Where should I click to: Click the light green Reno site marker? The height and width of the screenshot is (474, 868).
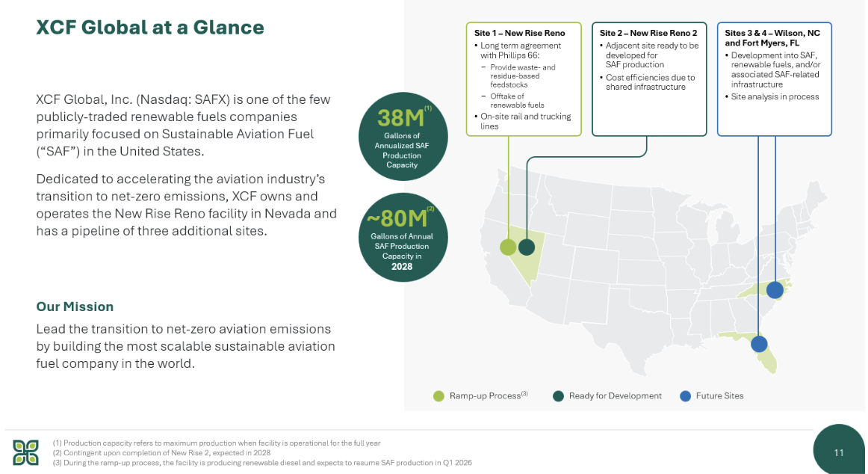point(509,247)
